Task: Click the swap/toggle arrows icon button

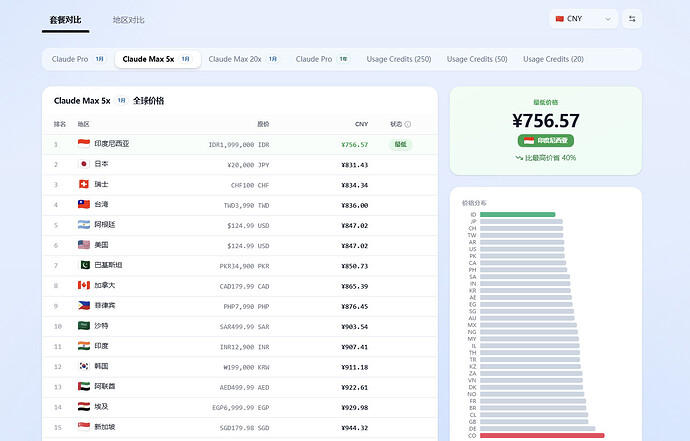Action: (632, 19)
